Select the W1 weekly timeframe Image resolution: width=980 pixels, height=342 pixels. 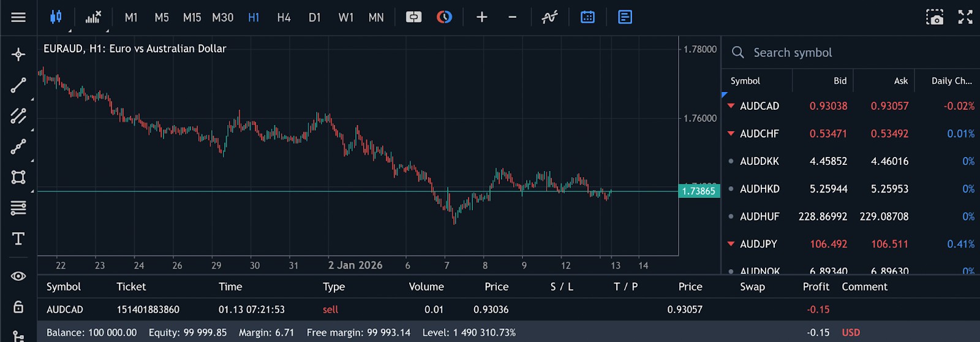346,18
